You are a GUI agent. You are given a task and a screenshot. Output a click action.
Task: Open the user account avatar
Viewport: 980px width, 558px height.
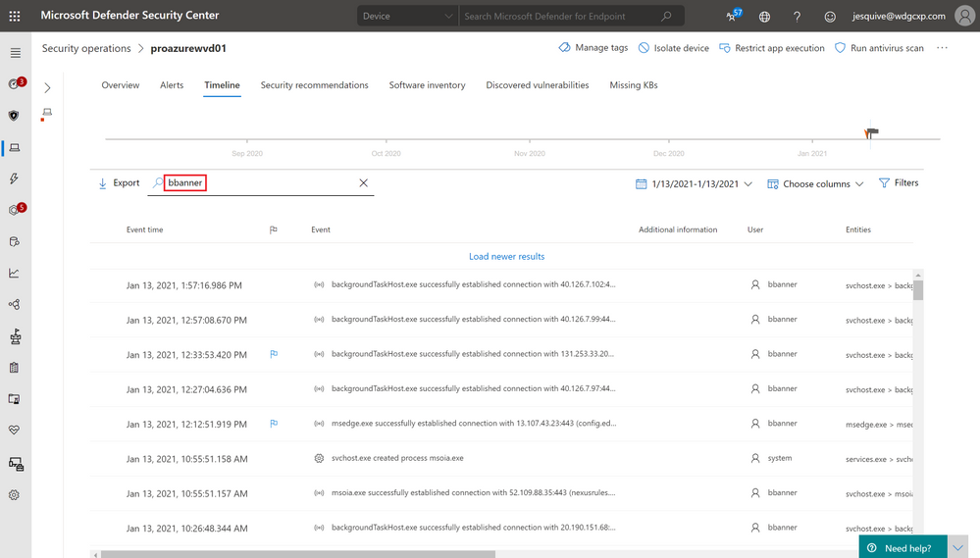point(964,17)
